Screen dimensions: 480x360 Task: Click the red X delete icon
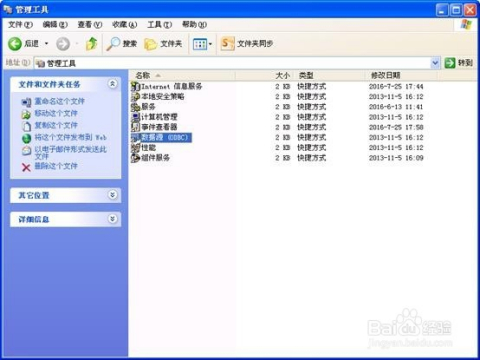pos(26,167)
